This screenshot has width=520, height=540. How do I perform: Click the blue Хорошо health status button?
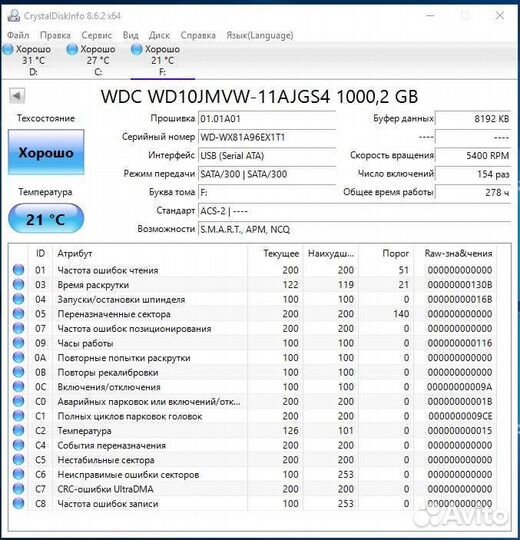pyautogui.click(x=46, y=152)
